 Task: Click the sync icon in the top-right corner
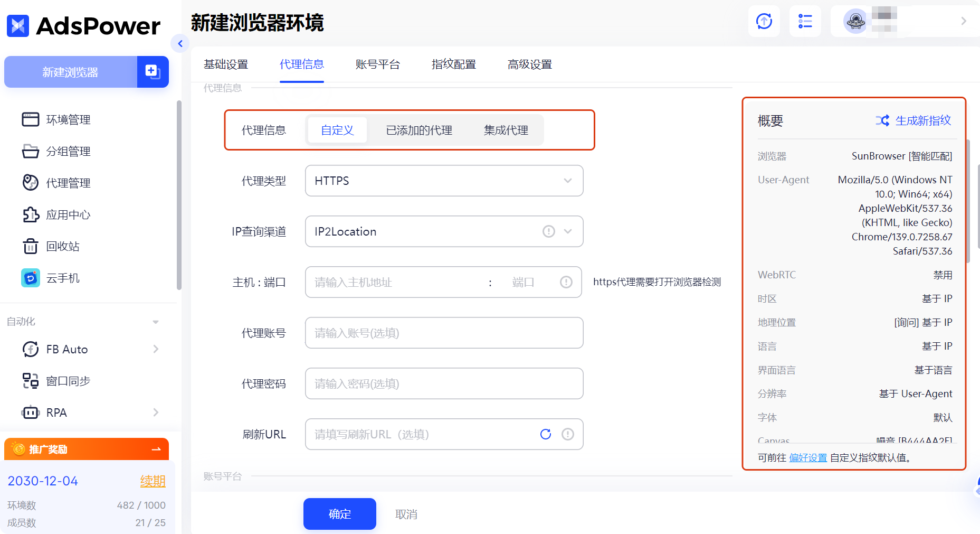764,21
